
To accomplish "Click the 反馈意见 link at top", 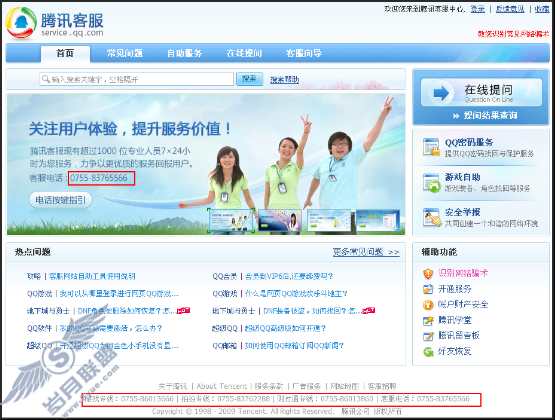I will (510, 9).
